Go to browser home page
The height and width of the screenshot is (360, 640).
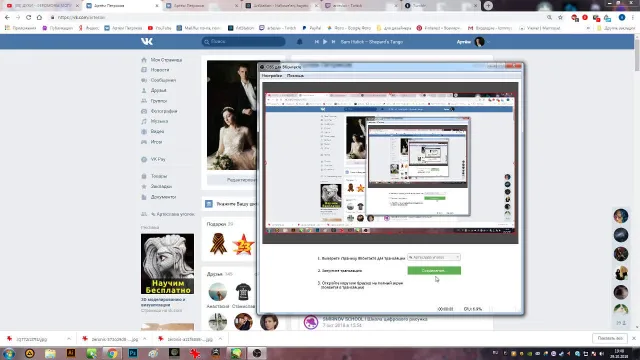39,18
